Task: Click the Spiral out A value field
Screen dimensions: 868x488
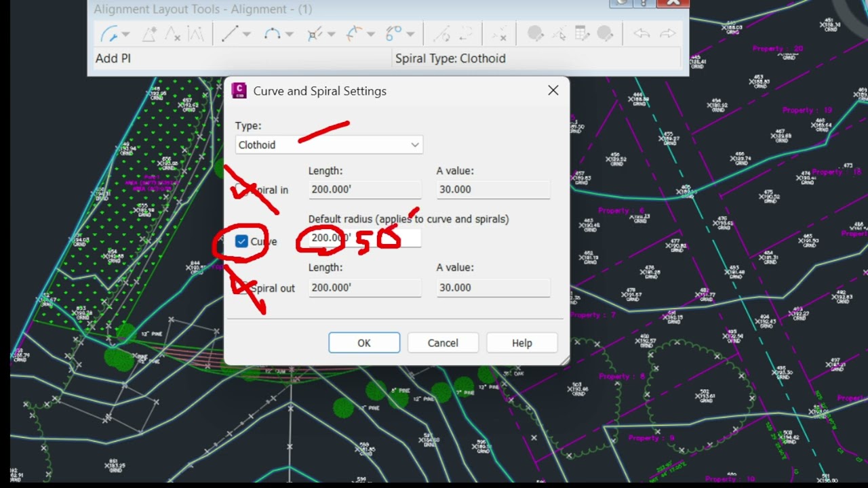Action: pos(493,287)
